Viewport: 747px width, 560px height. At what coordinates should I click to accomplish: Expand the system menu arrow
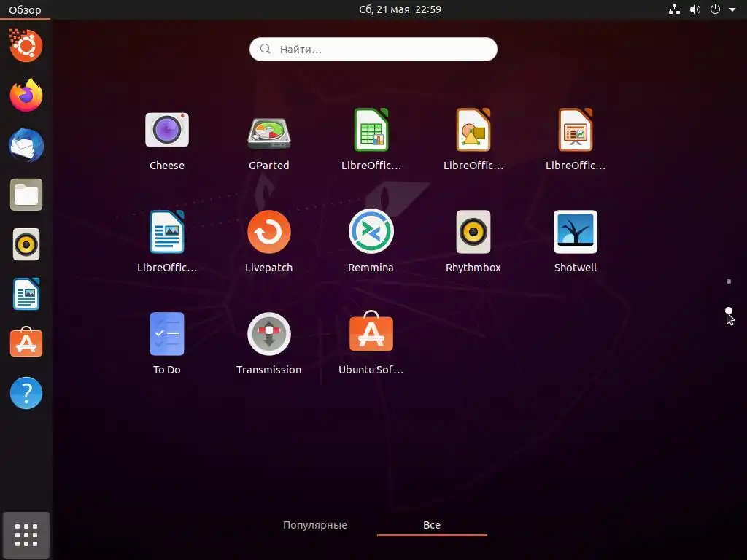(732, 9)
